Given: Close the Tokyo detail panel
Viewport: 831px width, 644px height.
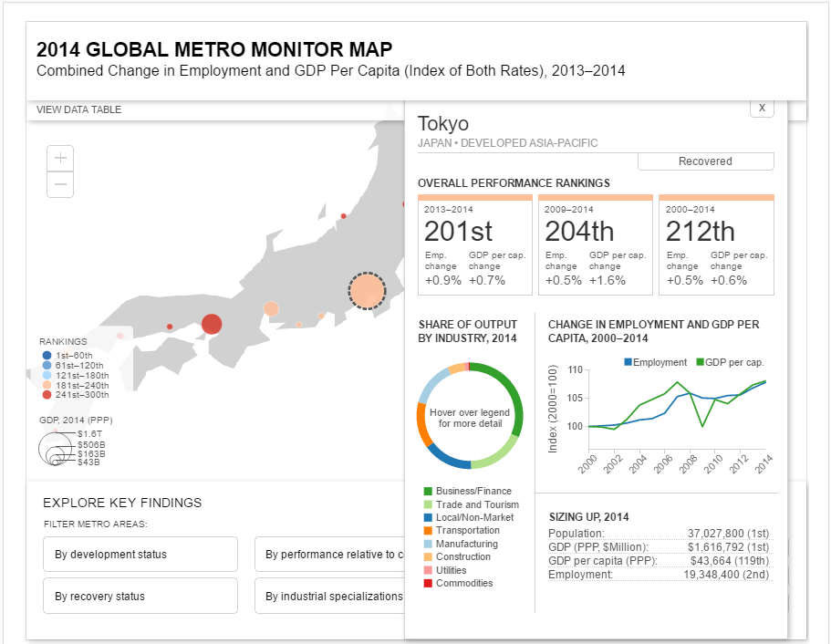Looking at the screenshot, I should pos(762,108).
